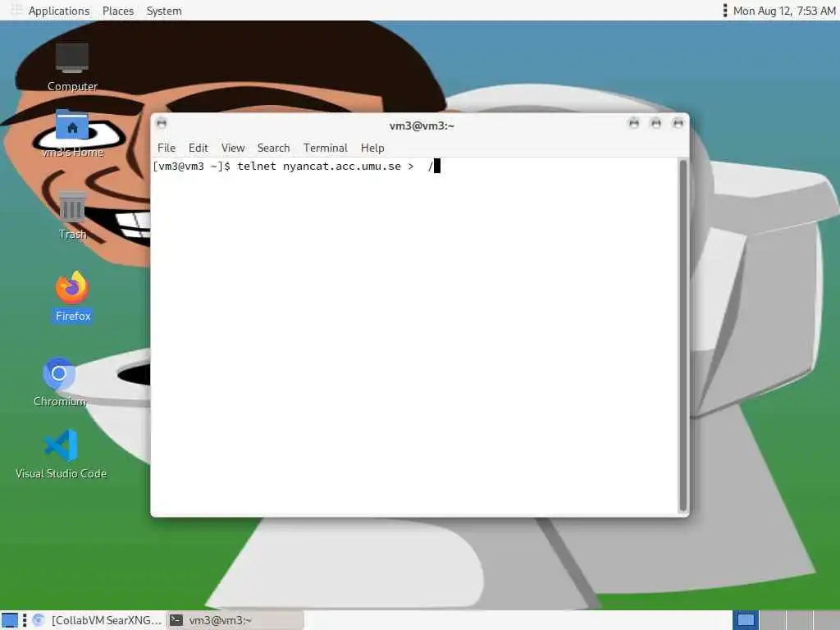Open the terminal Search menu

coord(273,148)
